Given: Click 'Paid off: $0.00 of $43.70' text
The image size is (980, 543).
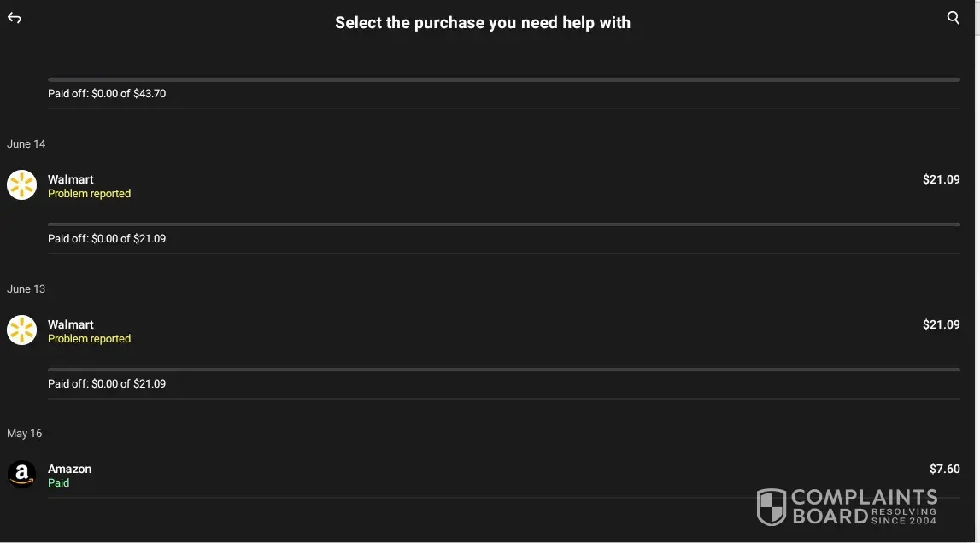Looking at the screenshot, I should 107,94.
